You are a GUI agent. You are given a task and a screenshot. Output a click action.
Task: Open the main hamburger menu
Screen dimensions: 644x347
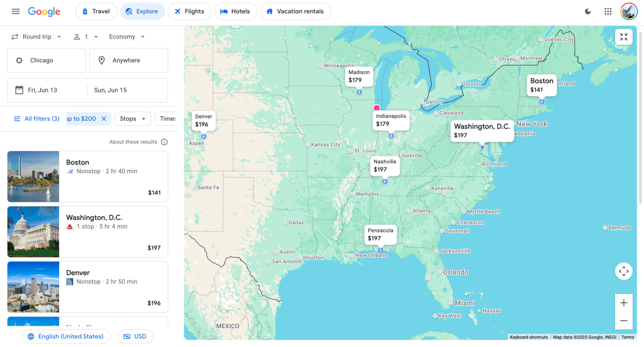pos(16,11)
